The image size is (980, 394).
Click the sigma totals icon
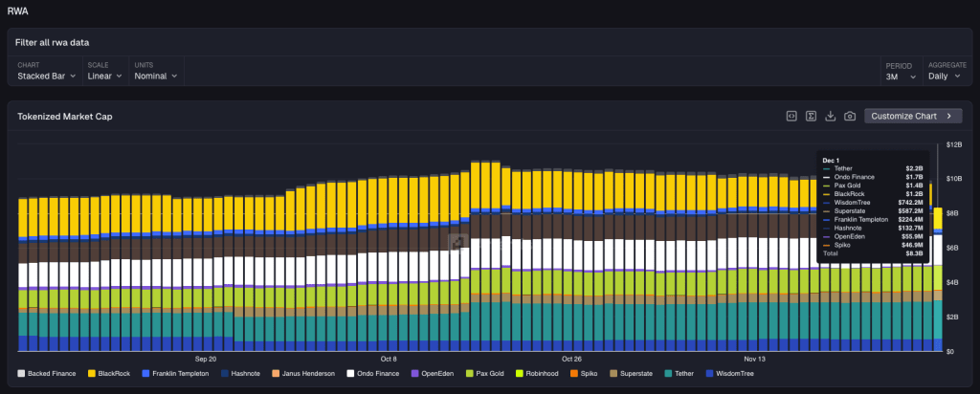[x=811, y=116]
